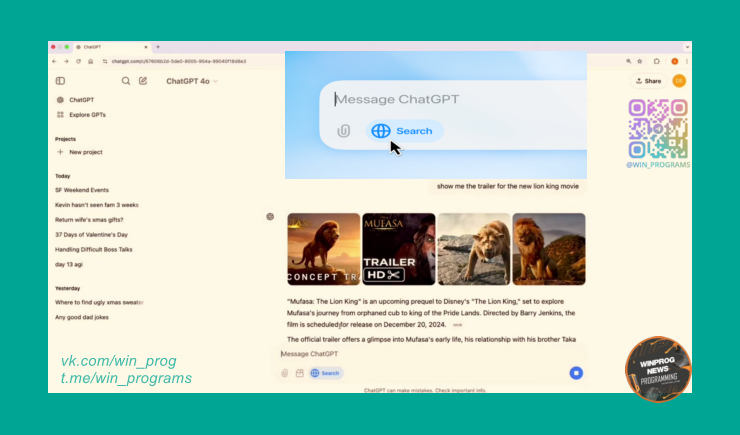Click the chatgpt.com address bar URL
The image size is (740, 435).
pyautogui.click(x=178, y=61)
